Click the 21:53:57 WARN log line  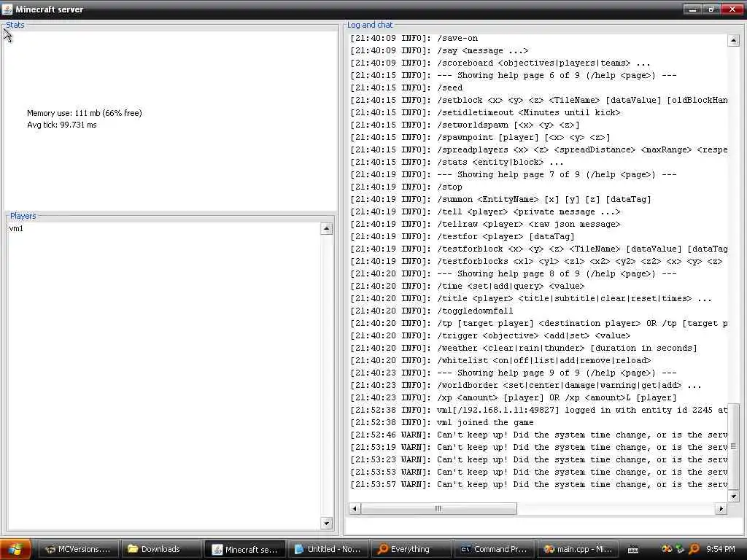pos(539,484)
